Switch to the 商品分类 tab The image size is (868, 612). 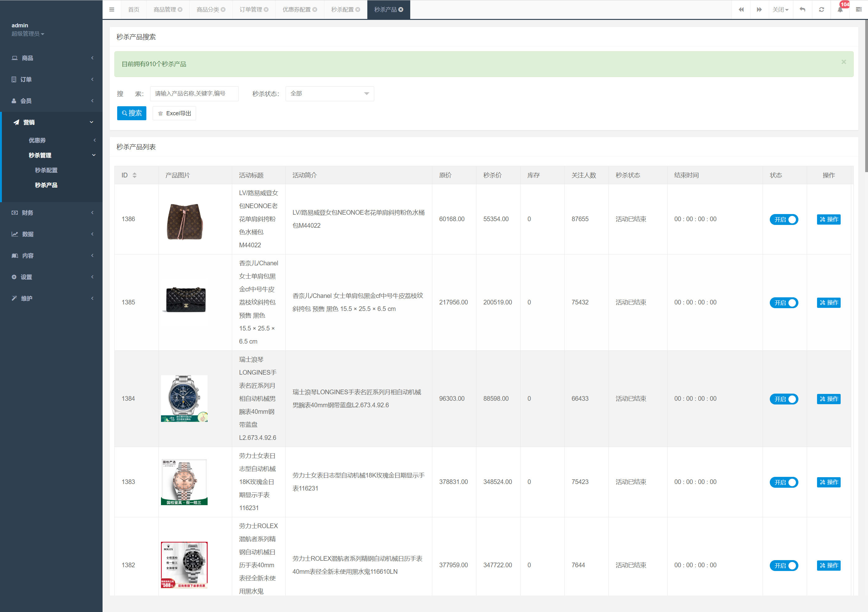click(x=208, y=9)
